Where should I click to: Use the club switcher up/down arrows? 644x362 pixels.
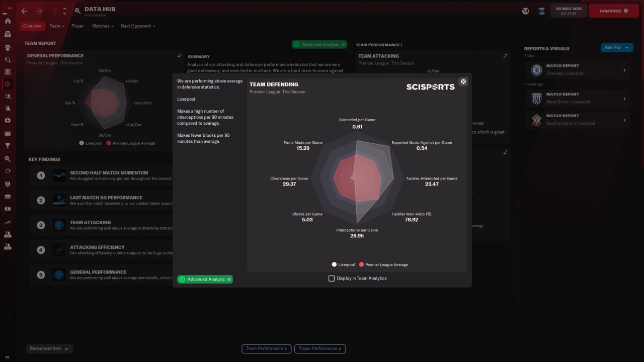click(64, 11)
